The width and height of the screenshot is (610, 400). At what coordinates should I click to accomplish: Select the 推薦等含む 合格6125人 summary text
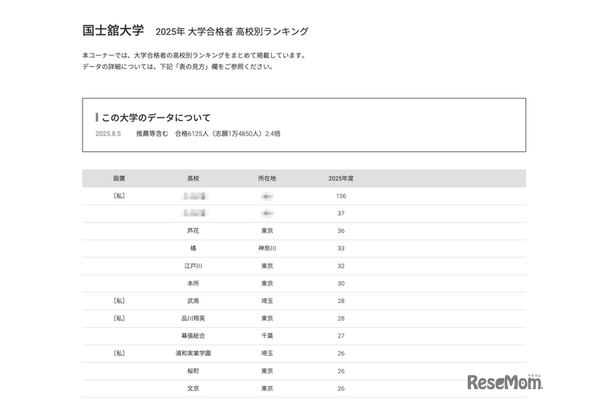pos(208,134)
